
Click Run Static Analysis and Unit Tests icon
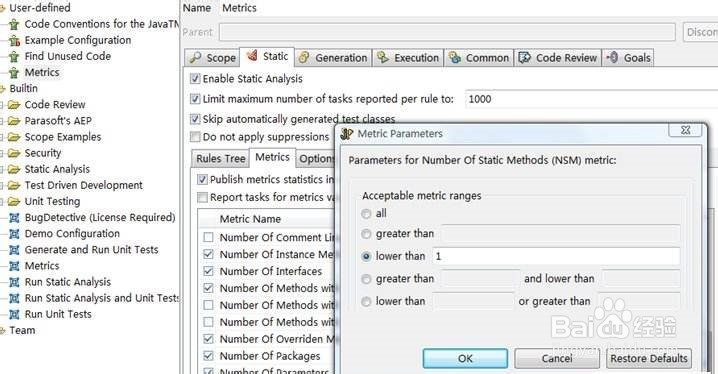point(14,298)
